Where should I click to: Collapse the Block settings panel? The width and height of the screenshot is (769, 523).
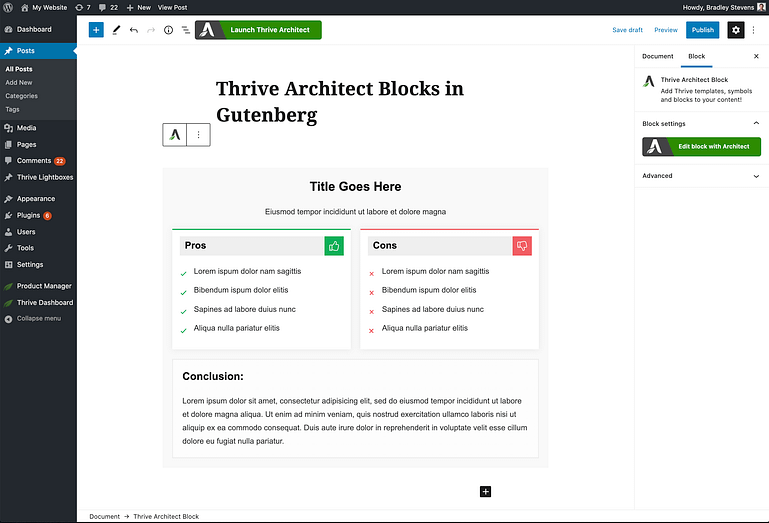[755, 124]
